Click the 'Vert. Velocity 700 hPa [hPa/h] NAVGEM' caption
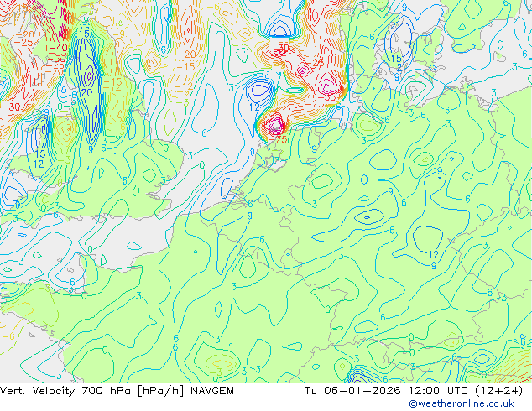The height and width of the screenshot is (411, 532). [x=117, y=391]
